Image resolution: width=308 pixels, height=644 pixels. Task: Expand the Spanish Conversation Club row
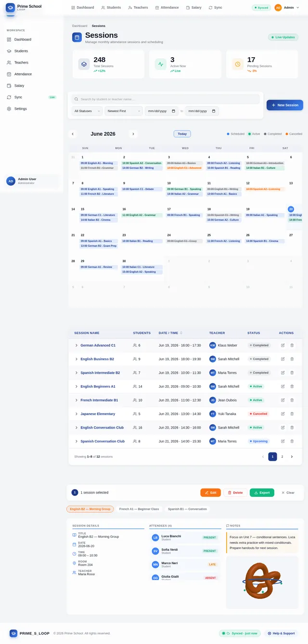(x=76, y=441)
